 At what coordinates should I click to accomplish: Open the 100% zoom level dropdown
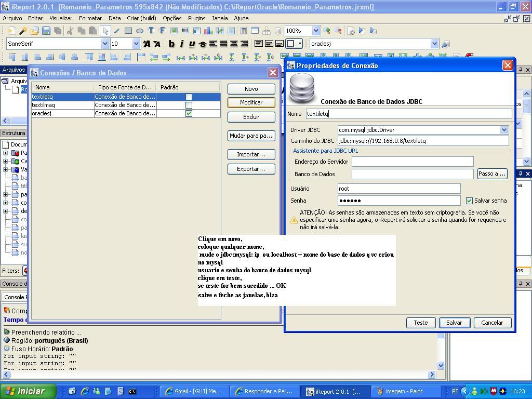316,31
